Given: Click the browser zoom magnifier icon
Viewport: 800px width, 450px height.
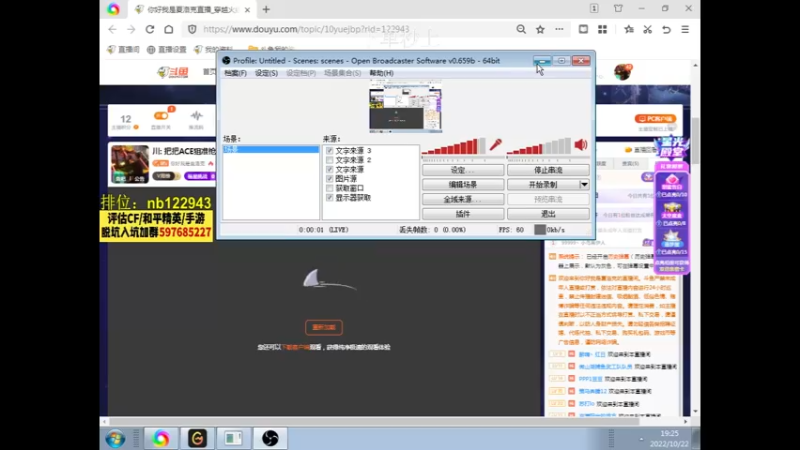Looking at the screenshot, I should (x=521, y=30).
